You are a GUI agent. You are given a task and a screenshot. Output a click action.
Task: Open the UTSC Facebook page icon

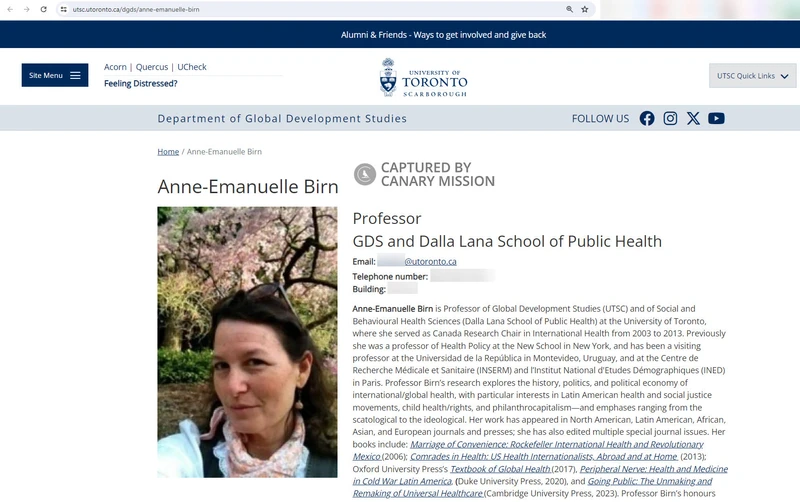click(x=647, y=118)
